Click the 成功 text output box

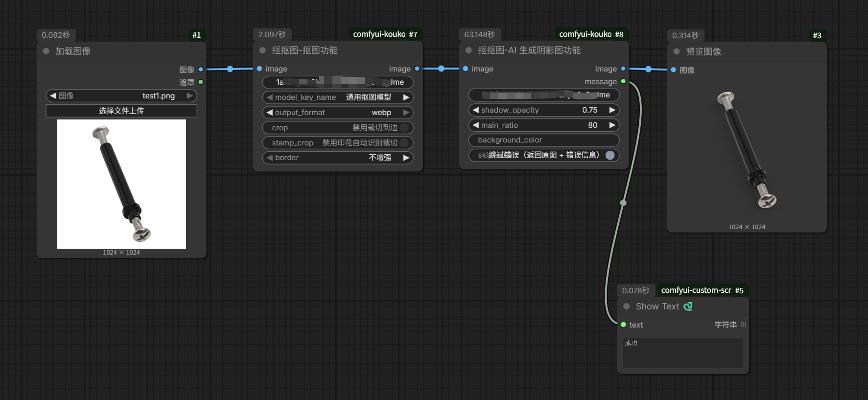pos(682,353)
